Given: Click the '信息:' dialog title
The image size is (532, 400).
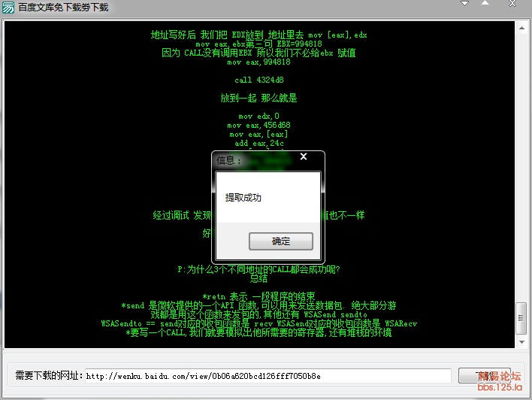Looking at the screenshot, I should 228,161.
